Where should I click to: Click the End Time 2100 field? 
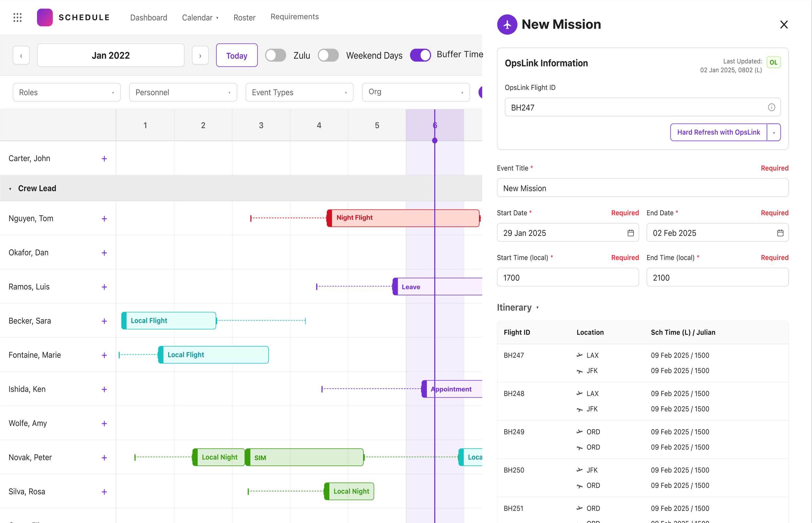tap(717, 277)
